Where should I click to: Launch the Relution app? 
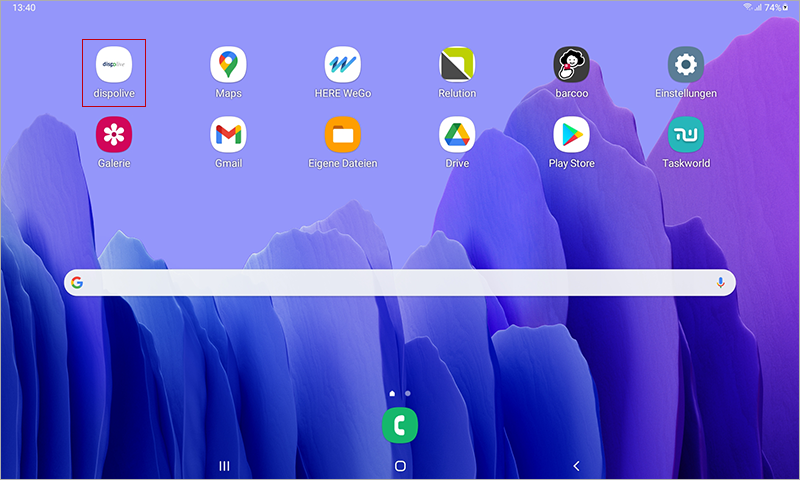click(457, 65)
